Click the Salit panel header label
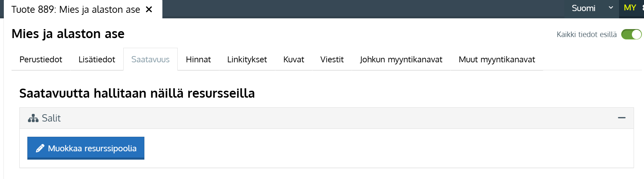The image size is (644, 179). [x=51, y=118]
